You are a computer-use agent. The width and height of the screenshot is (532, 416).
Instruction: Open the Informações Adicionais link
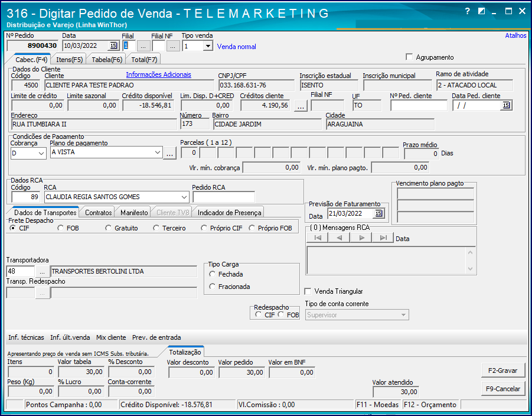pyautogui.click(x=158, y=74)
